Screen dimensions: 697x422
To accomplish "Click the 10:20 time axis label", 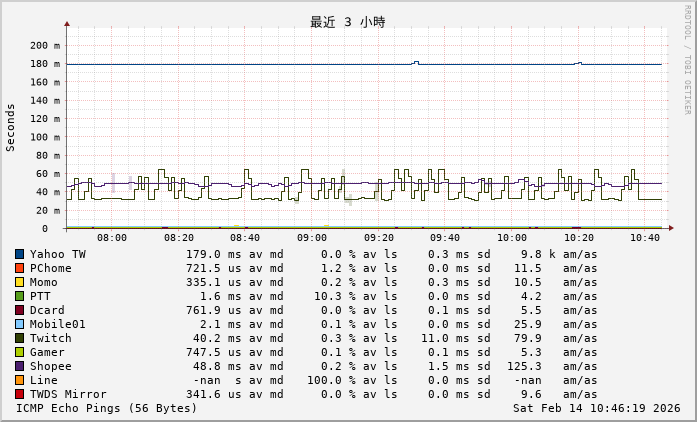I will click(x=579, y=238).
